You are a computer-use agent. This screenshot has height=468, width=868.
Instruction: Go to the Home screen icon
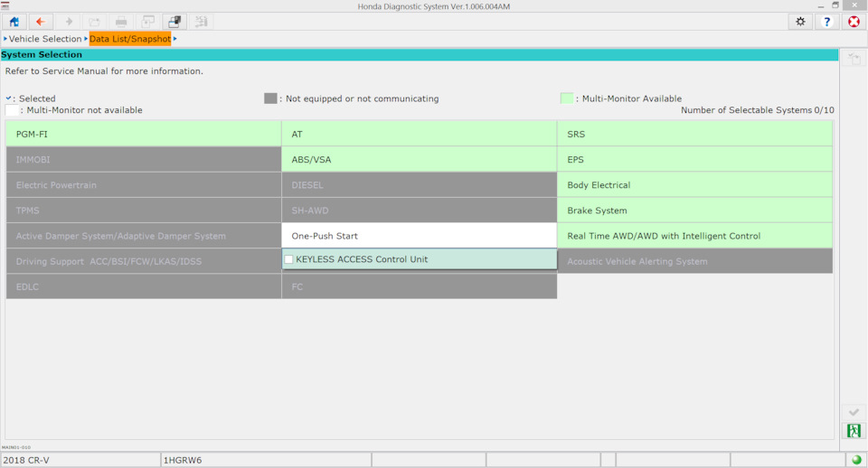pyautogui.click(x=14, y=22)
